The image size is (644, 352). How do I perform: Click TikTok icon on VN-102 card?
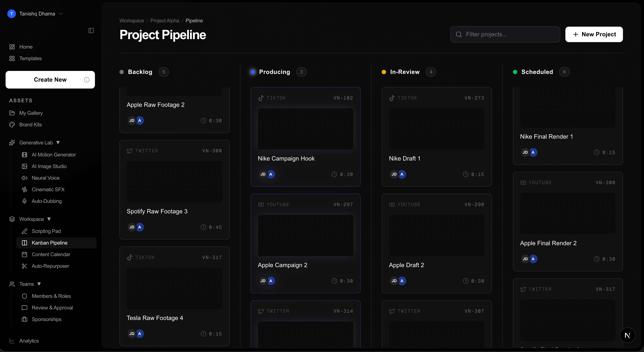pyautogui.click(x=261, y=98)
